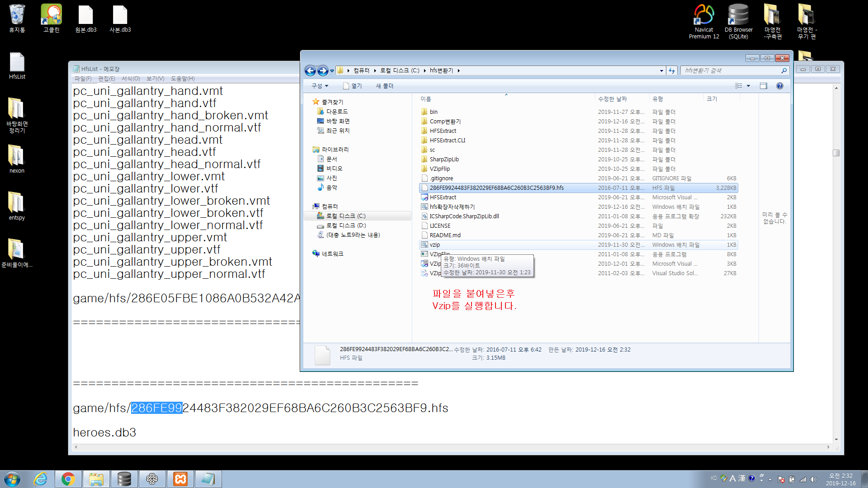The height and width of the screenshot is (488, 868).
Task: Select the vzip batch file
Action: [579, 244]
